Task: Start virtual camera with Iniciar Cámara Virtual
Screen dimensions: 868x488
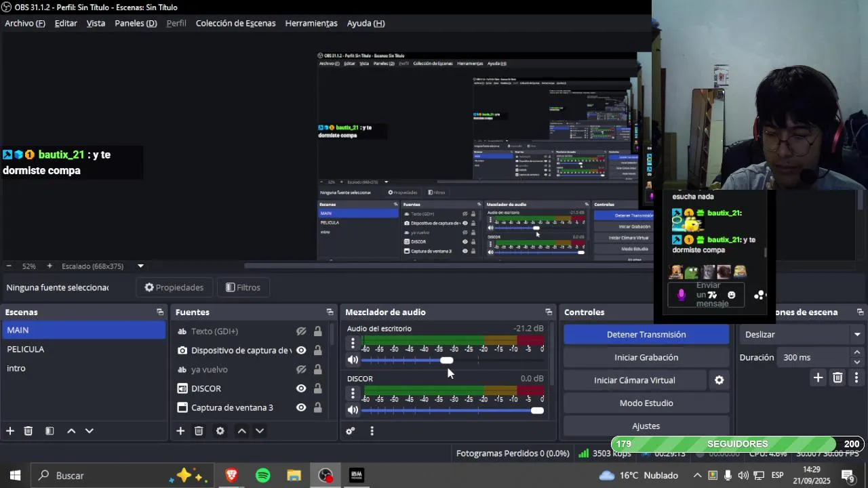Action: point(635,380)
